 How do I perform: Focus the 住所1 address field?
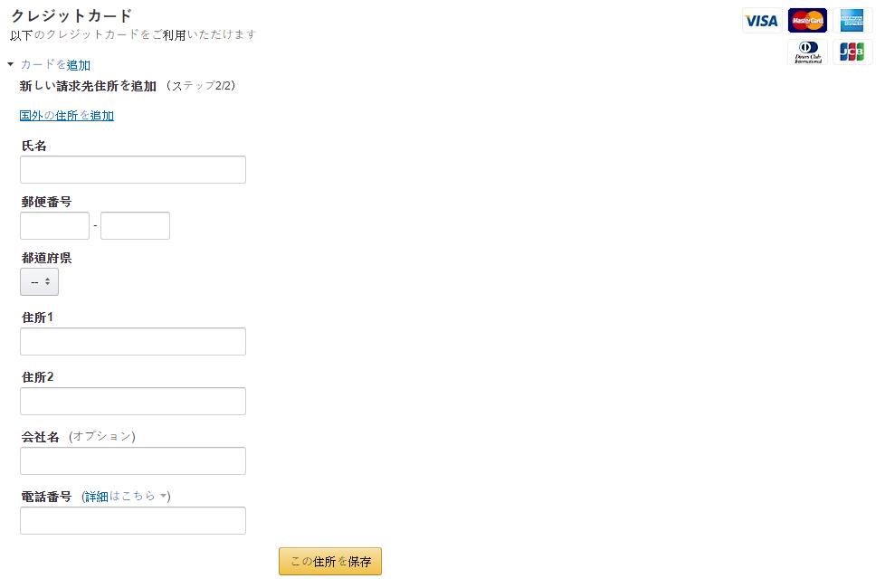click(x=133, y=341)
